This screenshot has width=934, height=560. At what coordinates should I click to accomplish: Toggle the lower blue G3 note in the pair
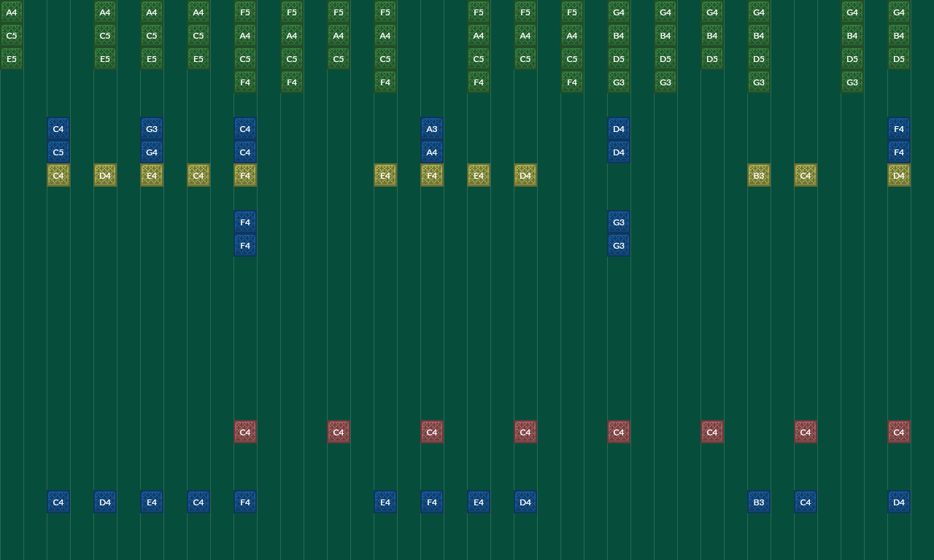(x=619, y=245)
